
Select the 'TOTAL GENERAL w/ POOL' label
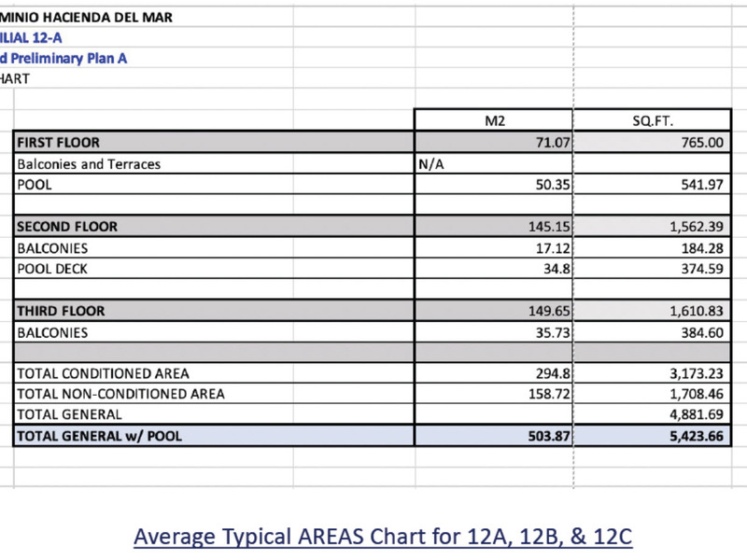pos(214,435)
